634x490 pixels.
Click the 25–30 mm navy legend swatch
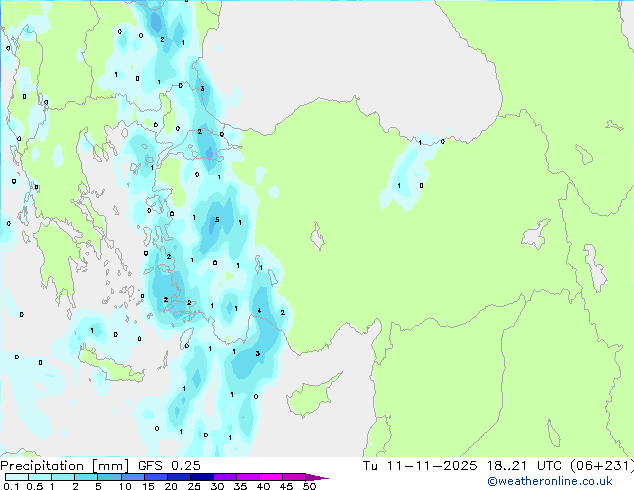pos(202,477)
